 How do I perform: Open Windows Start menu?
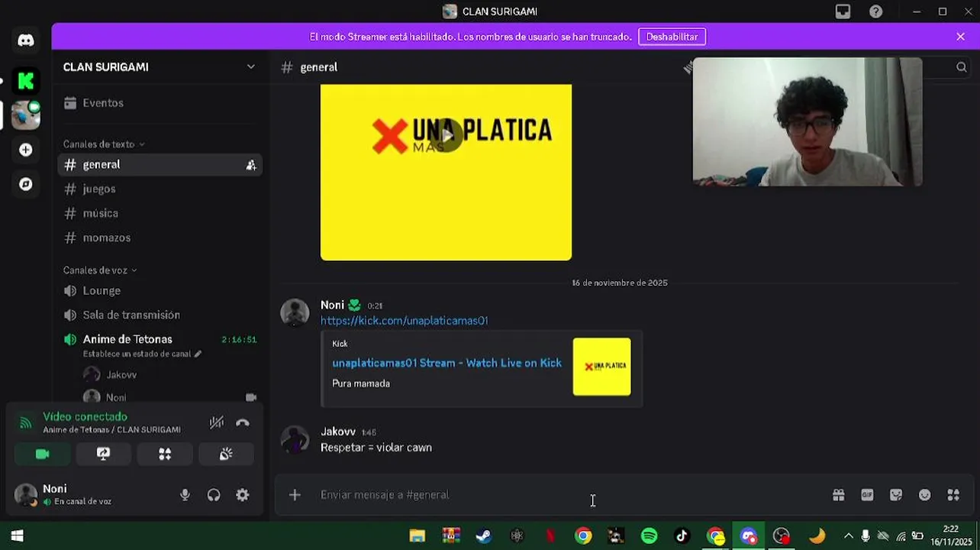pos(18,536)
